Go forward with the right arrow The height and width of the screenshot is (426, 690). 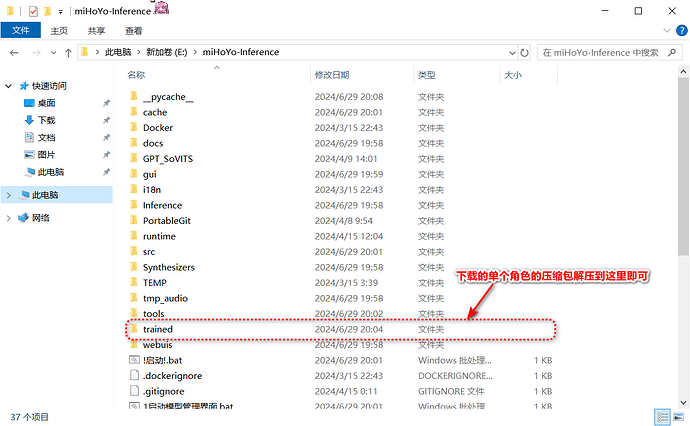(36, 53)
